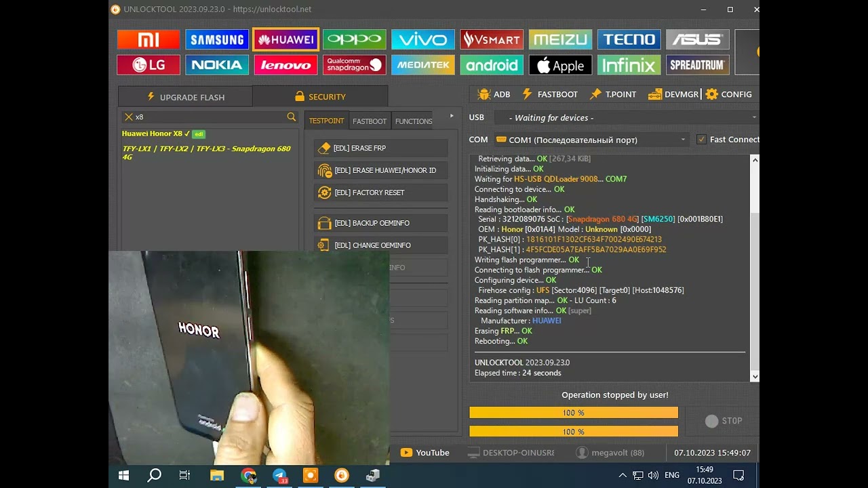The width and height of the screenshot is (868, 488).
Task: Show hidden tray icons chevron
Action: click(623, 475)
